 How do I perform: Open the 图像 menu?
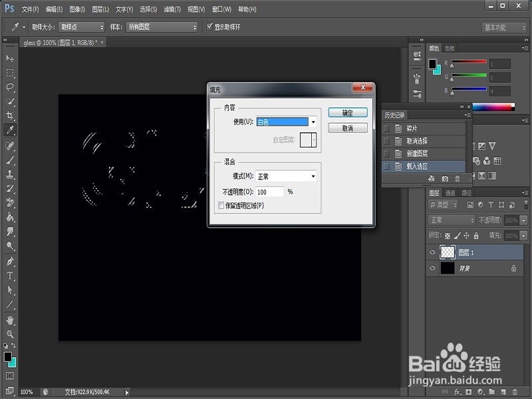(x=77, y=9)
